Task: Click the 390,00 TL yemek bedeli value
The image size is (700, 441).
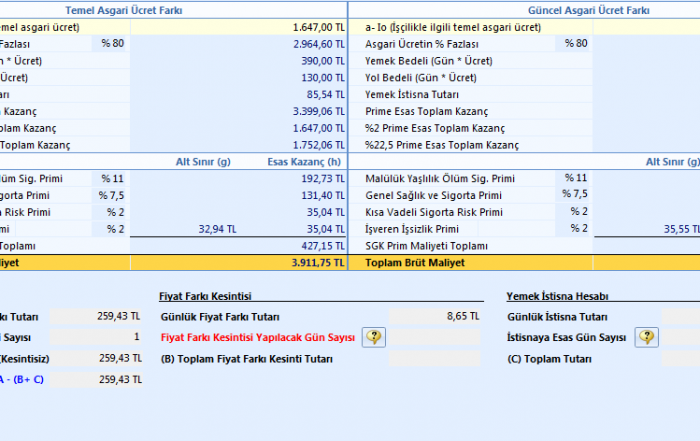Action: pyautogui.click(x=238, y=61)
